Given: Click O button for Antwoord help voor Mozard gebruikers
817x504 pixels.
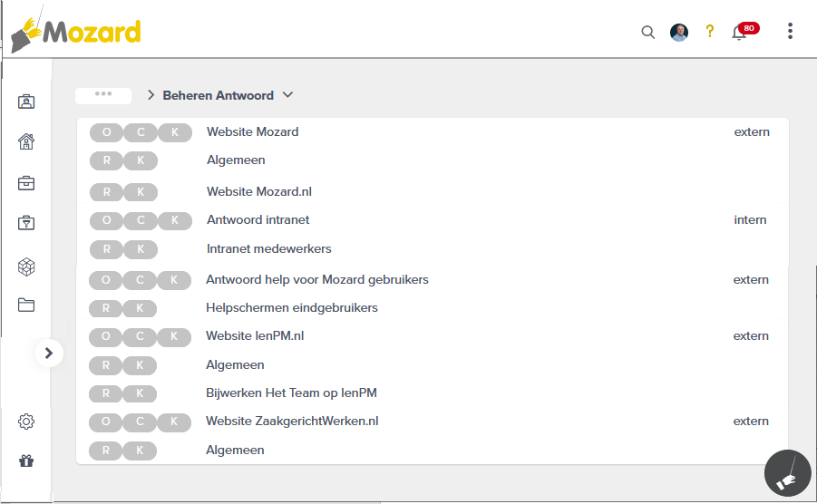Looking at the screenshot, I should point(105,280).
